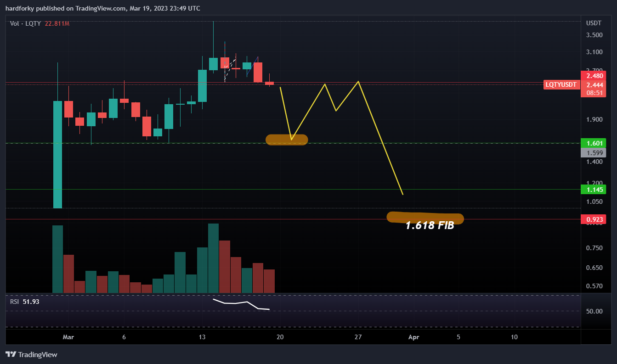Image resolution: width=617 pixels, height=364 pixels.
Task: Click the 2.444 current price label
Action: 593,84
